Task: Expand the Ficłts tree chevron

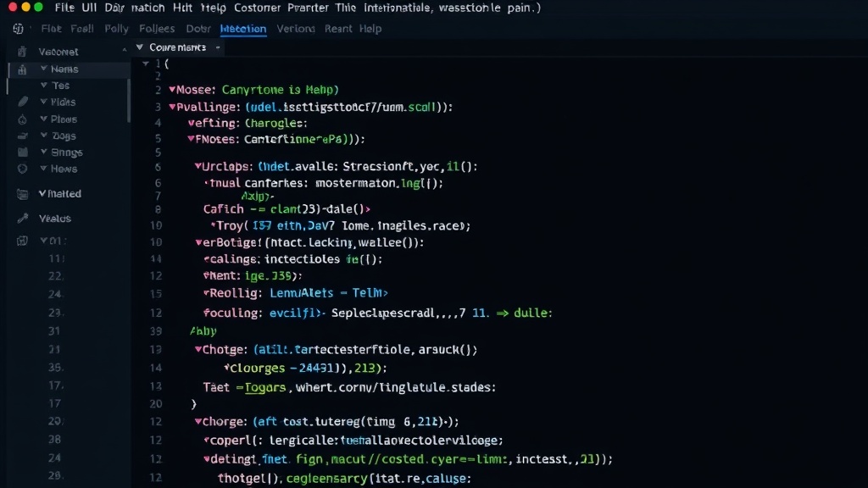Action: click(43, 102)
